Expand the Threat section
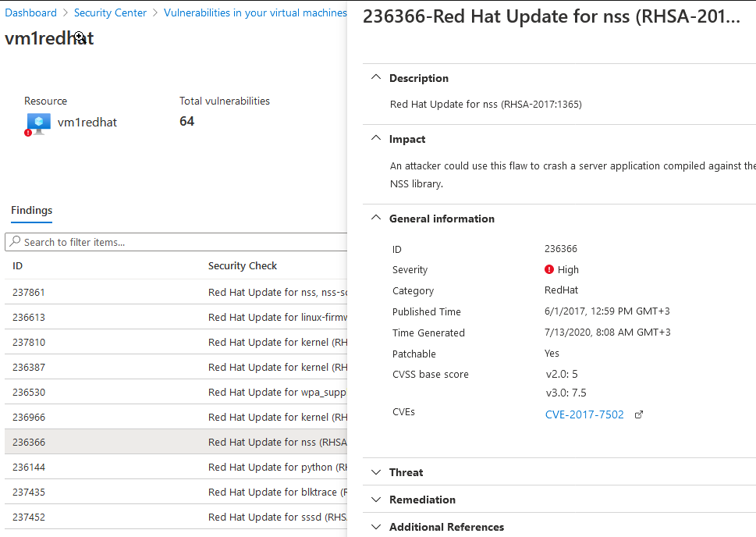This screenshot has height=537, width=756. 406,472
